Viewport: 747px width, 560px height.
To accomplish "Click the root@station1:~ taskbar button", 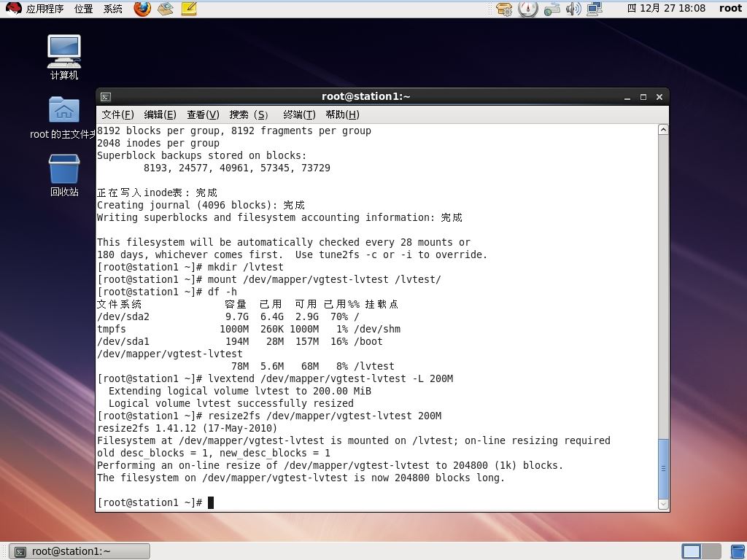I will tap(80, 551).
